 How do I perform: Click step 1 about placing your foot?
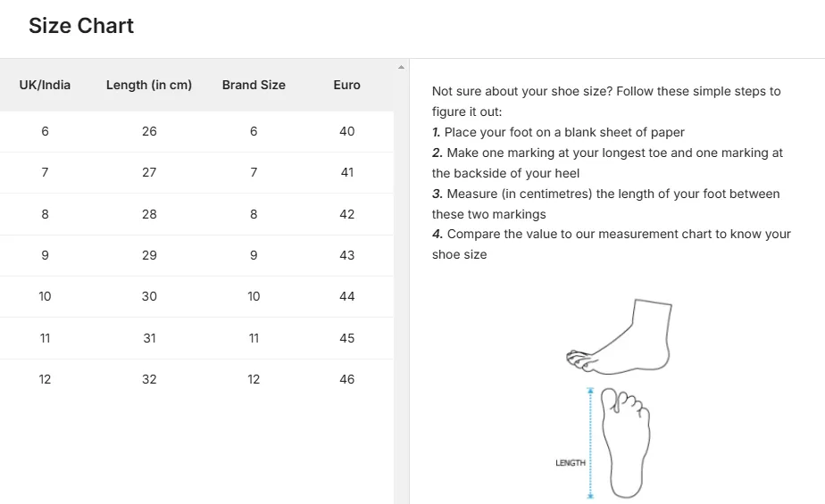(558, 132)
